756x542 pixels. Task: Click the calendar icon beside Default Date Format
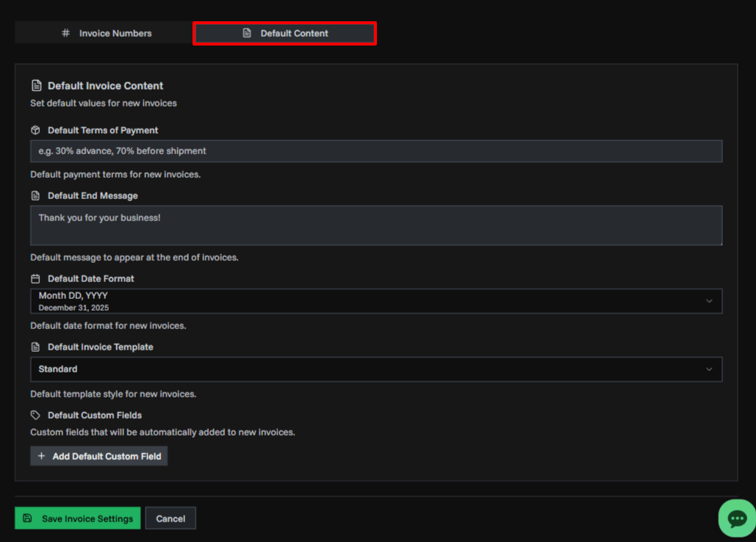coord(35,278)
